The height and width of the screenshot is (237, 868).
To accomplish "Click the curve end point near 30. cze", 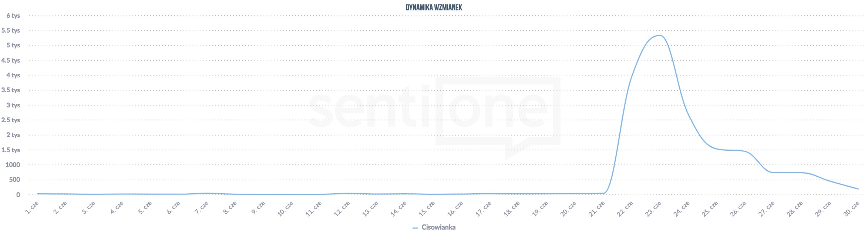I will [x=858, y=189].
